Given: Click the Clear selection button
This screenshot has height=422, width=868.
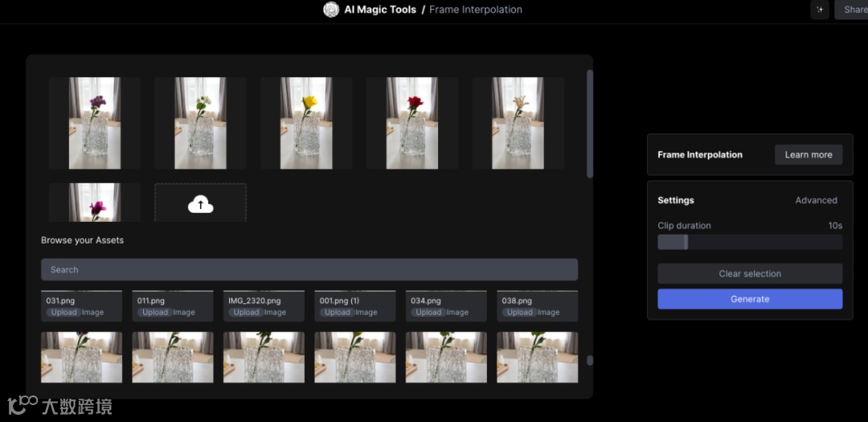Looking at the screenshot, I should pos(750,273).
